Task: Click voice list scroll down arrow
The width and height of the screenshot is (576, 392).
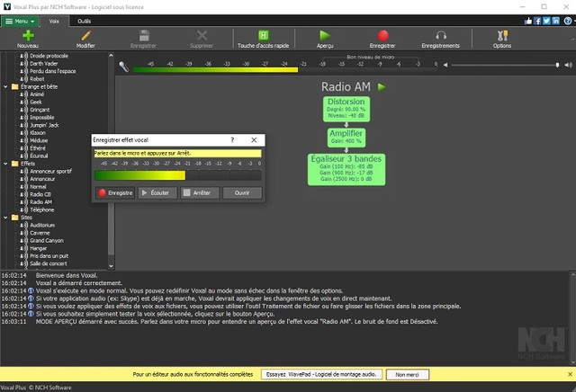Action: click(111, 266)
